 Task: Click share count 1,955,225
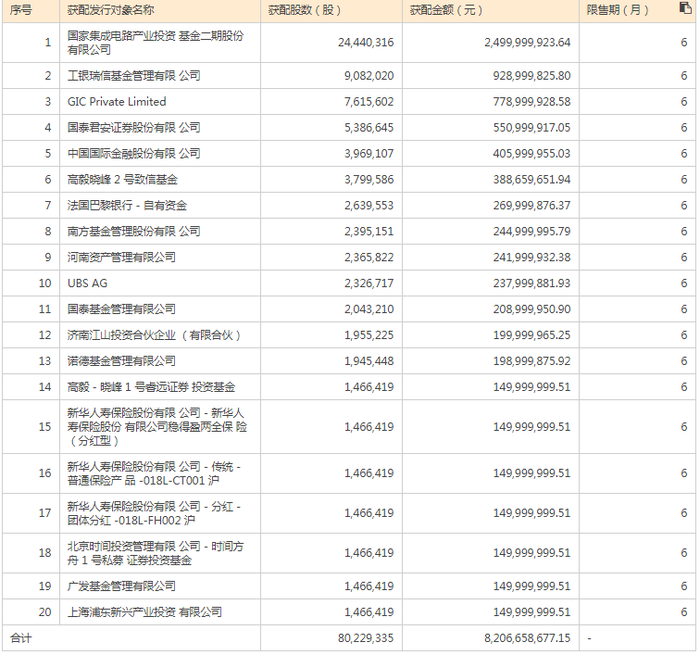[369, 335]
